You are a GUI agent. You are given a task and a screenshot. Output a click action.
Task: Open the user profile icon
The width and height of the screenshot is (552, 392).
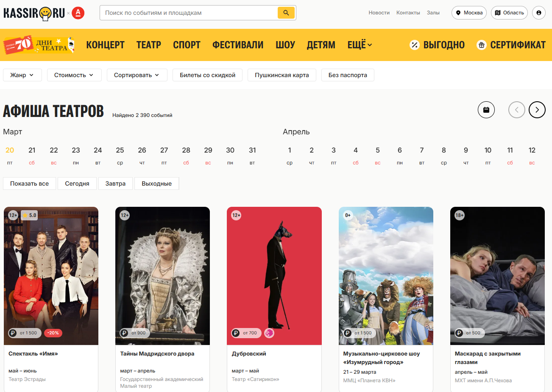click(x=538, y=13)
